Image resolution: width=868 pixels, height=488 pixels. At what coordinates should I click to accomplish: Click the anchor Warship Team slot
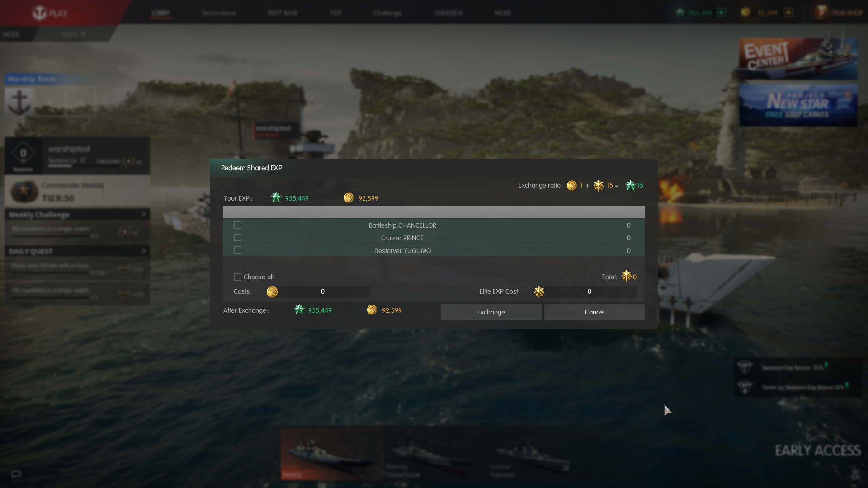pyautogui.click(x=19, y=102)
